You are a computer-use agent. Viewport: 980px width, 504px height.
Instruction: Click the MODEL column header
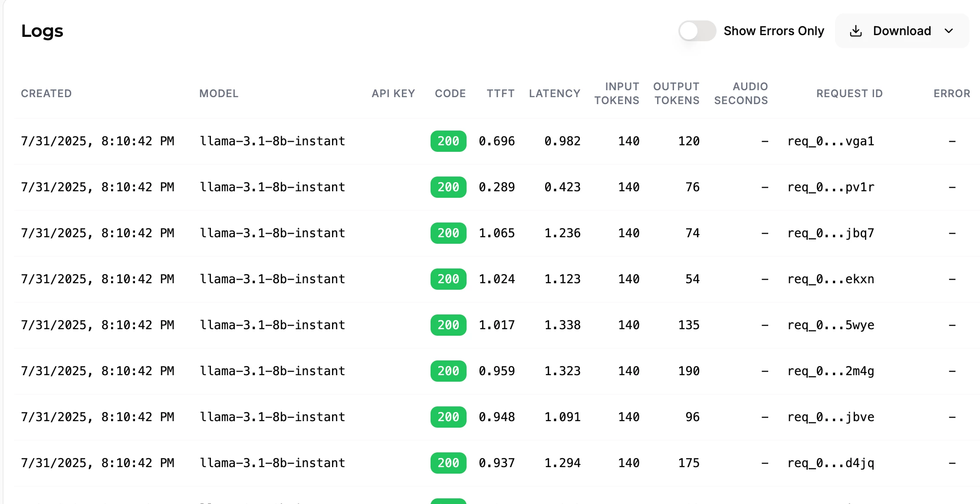(x=219, y=93)
